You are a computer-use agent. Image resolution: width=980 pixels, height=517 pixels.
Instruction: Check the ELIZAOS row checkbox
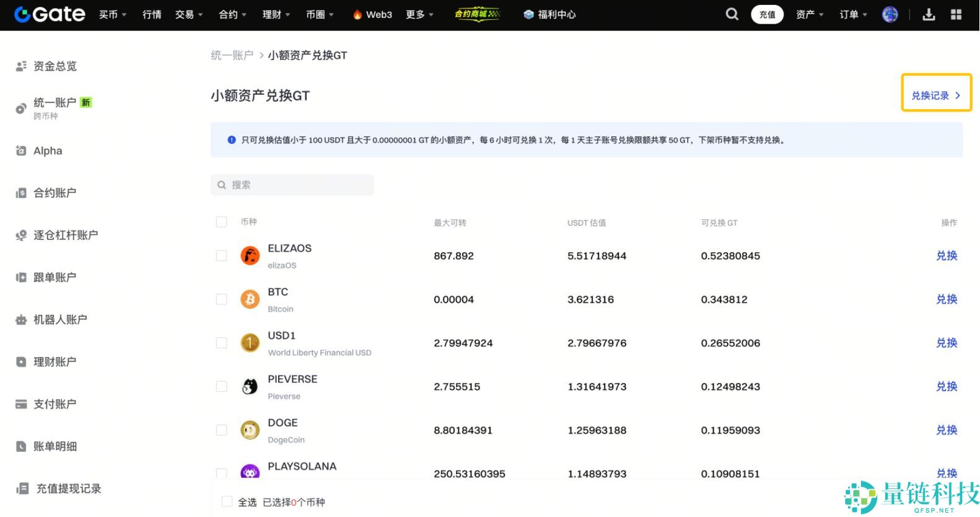[221, 255]
